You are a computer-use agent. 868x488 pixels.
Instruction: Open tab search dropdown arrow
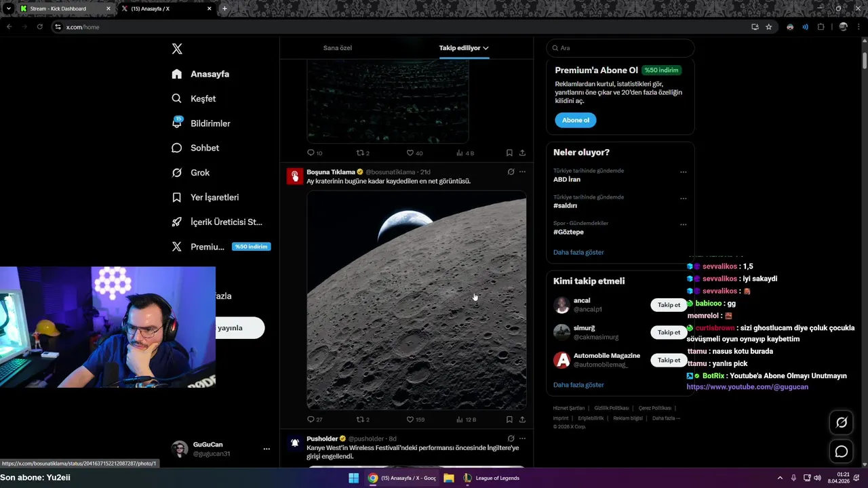(9, 9)
